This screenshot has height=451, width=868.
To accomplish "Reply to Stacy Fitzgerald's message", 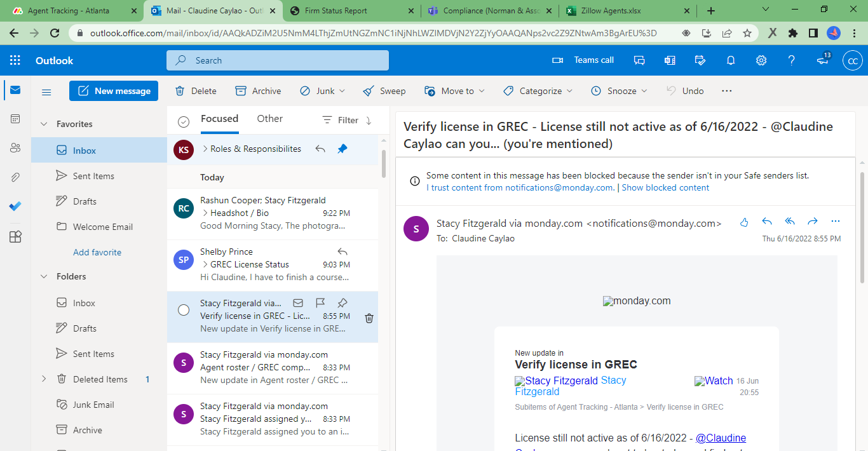I will (x=767, y=222).
